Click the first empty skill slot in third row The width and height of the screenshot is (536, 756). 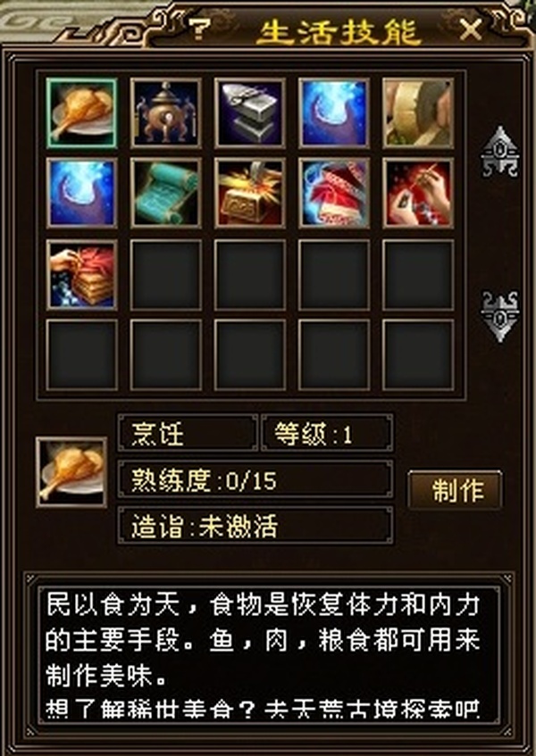165,275
